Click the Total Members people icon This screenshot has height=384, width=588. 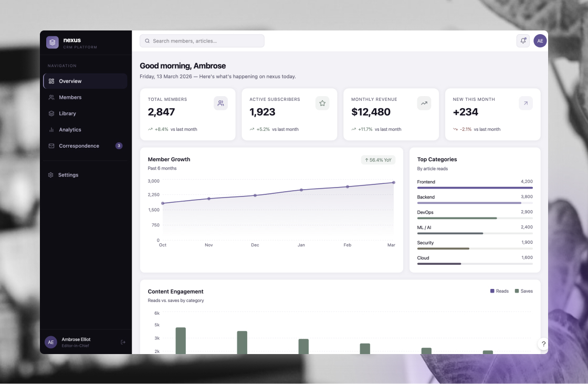pos(220,103)
